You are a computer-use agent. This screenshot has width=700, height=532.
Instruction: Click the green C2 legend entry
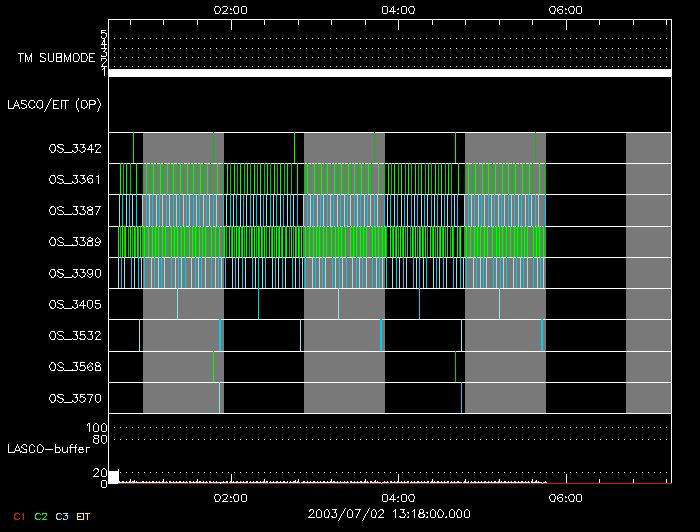(x=41, y=516)
